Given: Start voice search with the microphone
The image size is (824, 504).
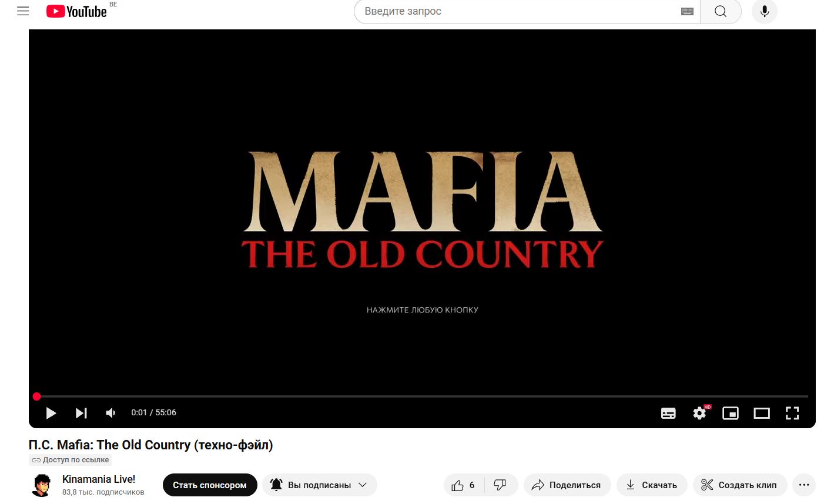Looking at the screenshot, I should point(765,11).
